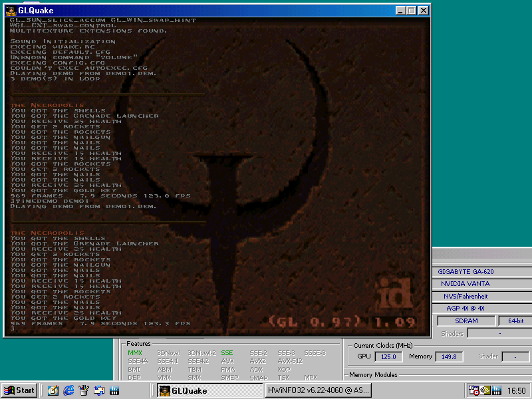Open the NVIDIA settings tray icon
Screen dimensions: 532x399
pyautogui.click(x=485, y=390)
